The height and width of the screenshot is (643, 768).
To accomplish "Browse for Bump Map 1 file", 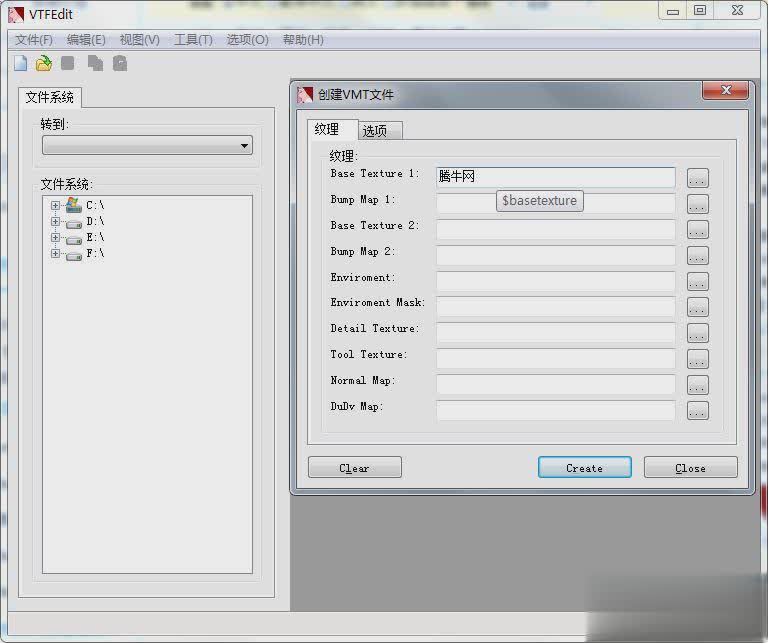I will click(x=697, y=204).
